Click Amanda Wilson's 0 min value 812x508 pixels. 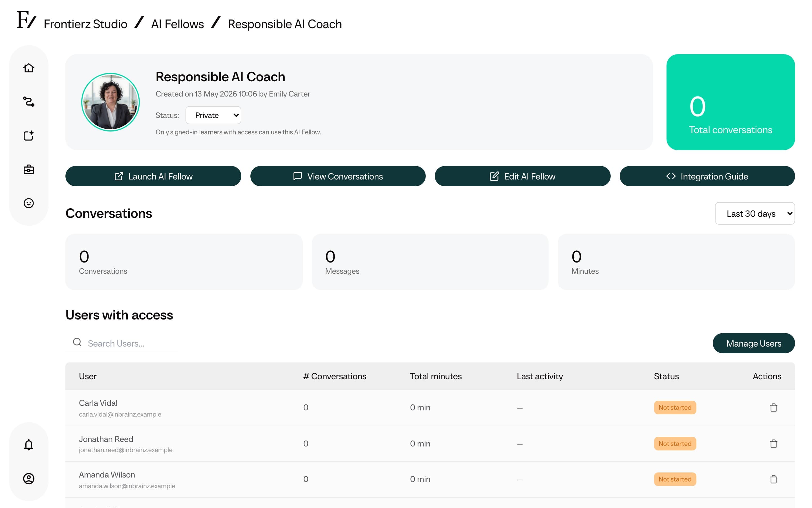click(x=420, y=479)
